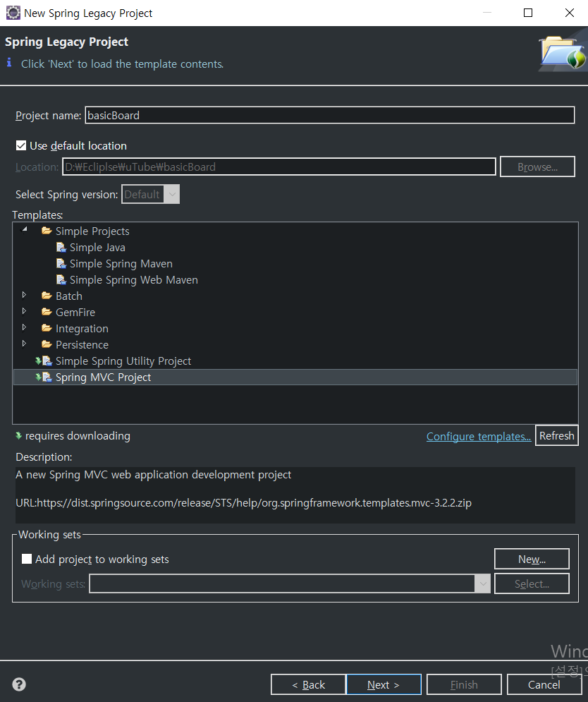Click the Location path field
The image size is (588, 702).
pyautogui.click(x=279, y=167)
